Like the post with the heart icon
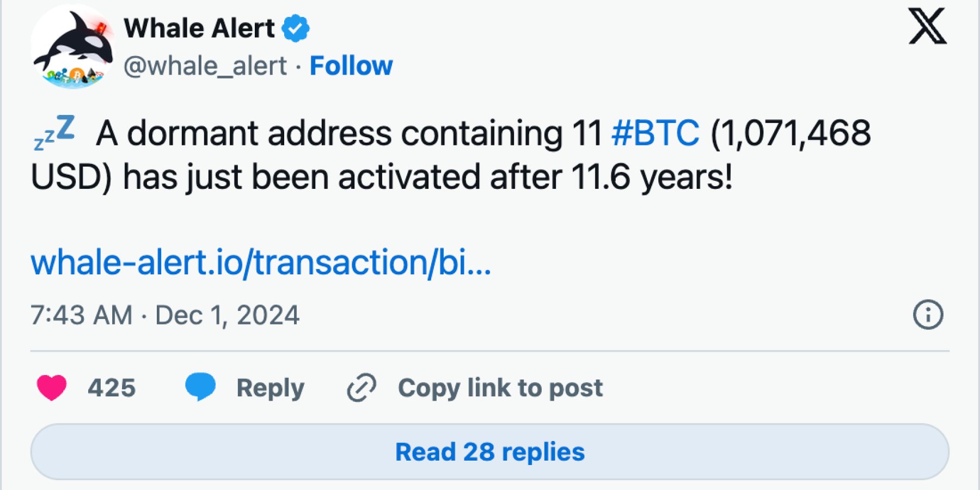The height and width of the screenshot is (490, 980). pos(52,388)
